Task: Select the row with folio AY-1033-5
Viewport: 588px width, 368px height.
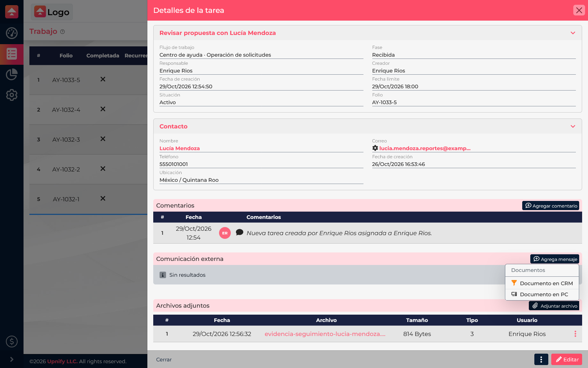Action: [88, 80]
